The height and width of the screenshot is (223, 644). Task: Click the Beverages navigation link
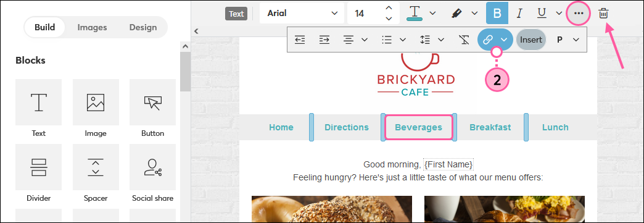point(418,127)
